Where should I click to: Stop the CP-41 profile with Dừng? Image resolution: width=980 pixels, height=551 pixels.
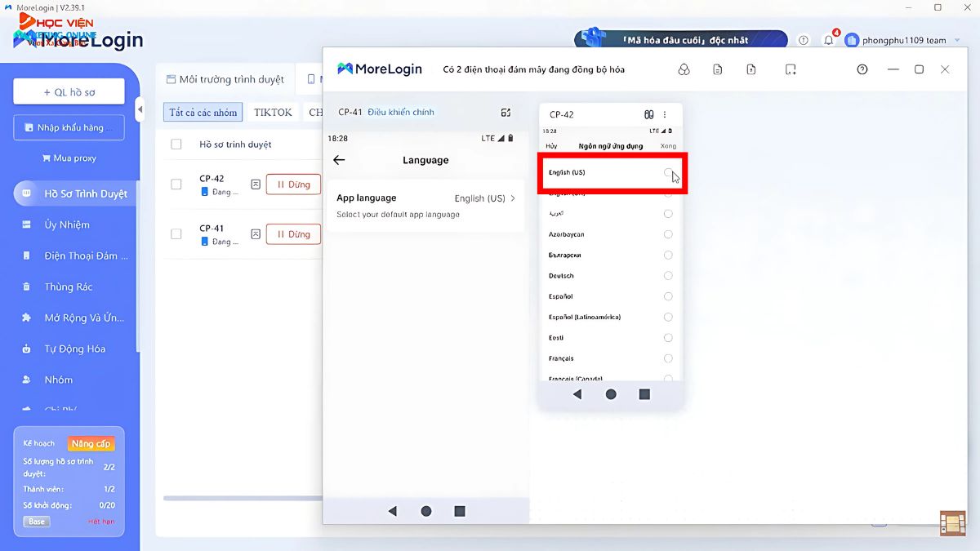(293, 234)
